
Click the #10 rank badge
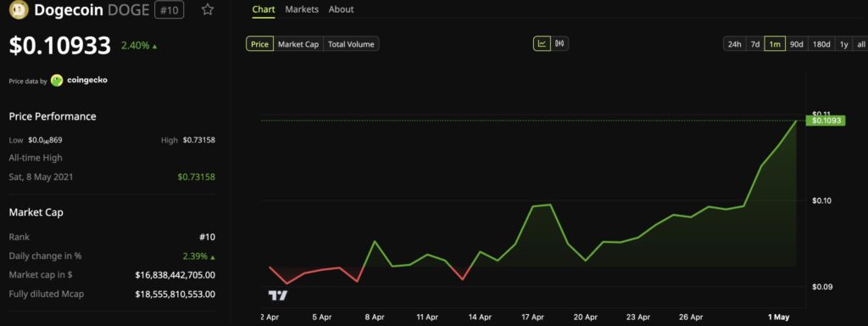(169, 10)
